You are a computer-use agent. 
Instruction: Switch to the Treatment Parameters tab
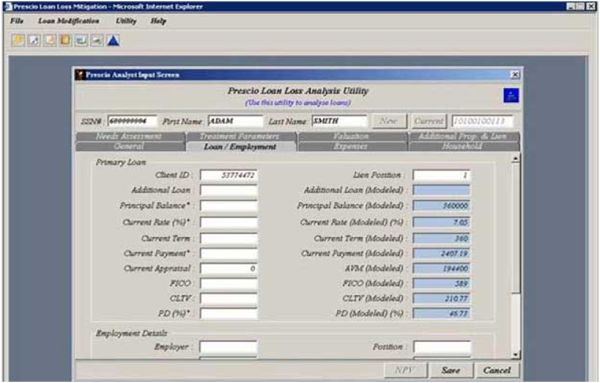(x=240, y=136)
